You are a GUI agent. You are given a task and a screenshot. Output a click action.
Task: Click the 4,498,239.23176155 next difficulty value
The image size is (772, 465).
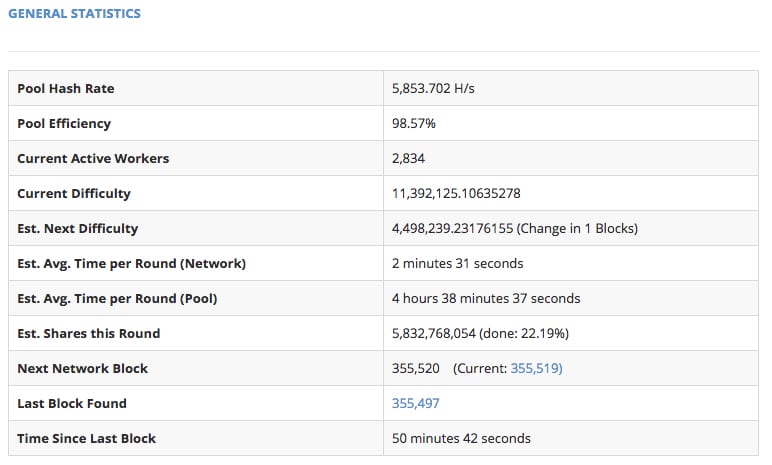pos(453,229)
